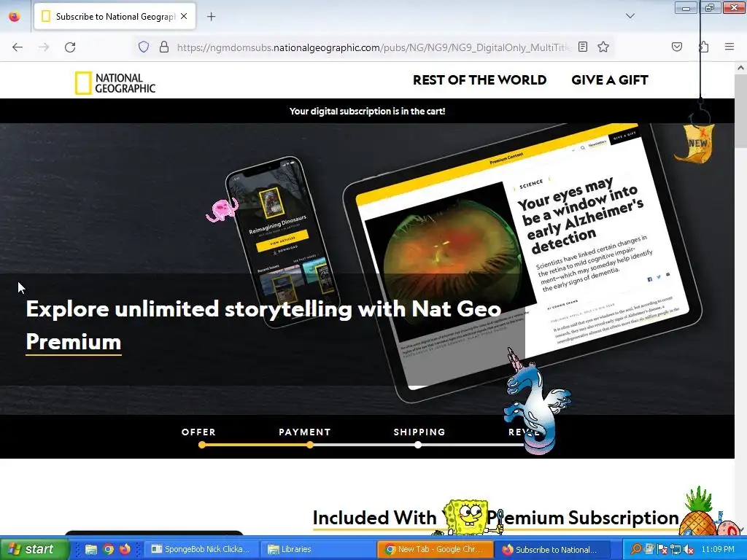747x560 pixels.
Task: Switch to Libraries taskbar window
Action: [x=318, y=549]
